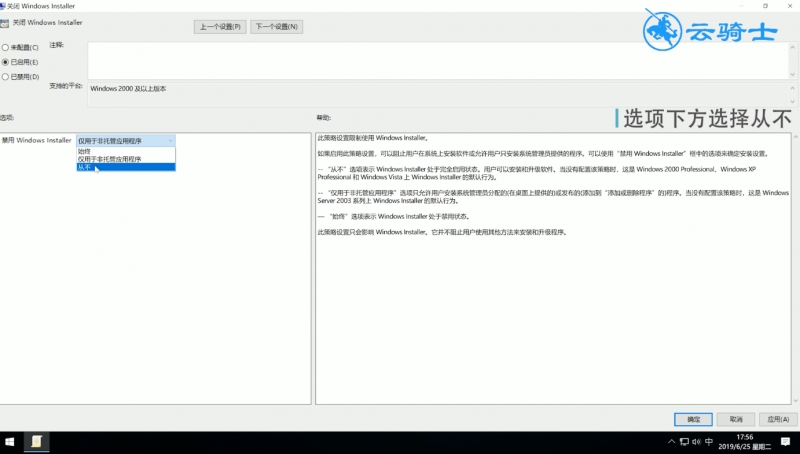This screenshot has height=454, width=800.
Task: Choose 从不 in the dropdown list
Action: click(x=126, y=167)
